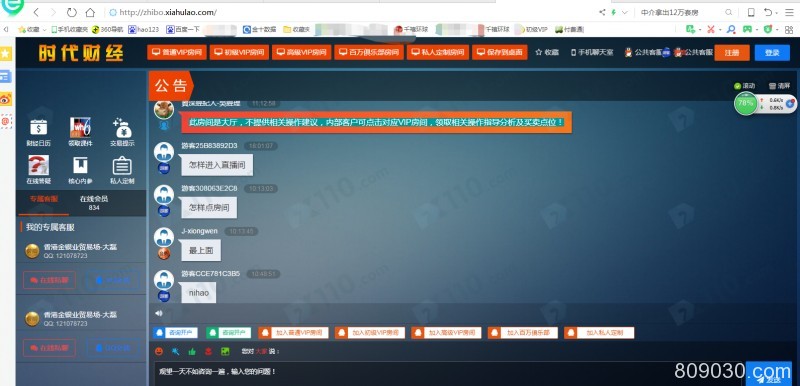Click the red icon beside the thumbs-up

coord(208,351)
